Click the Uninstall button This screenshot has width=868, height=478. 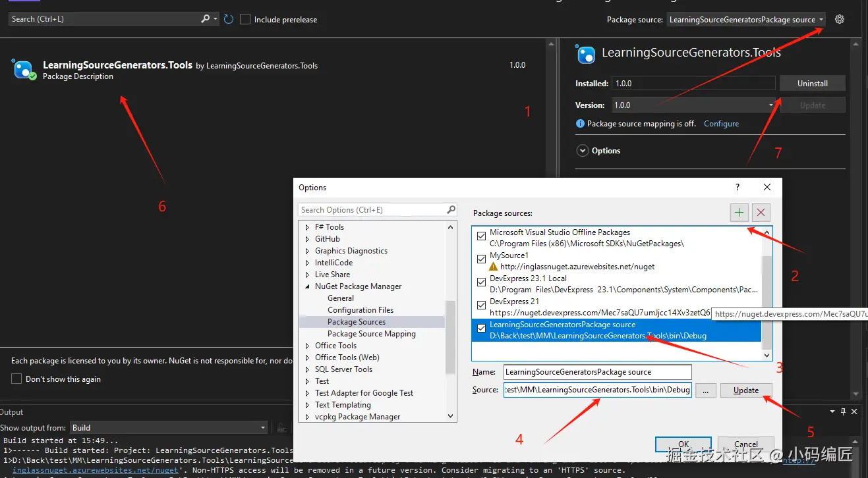click(812, 84)
